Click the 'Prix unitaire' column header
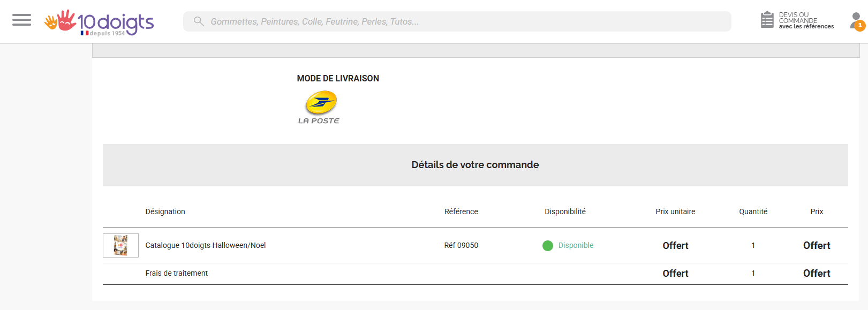The image size is (868, 310). (x=675, y=211)
